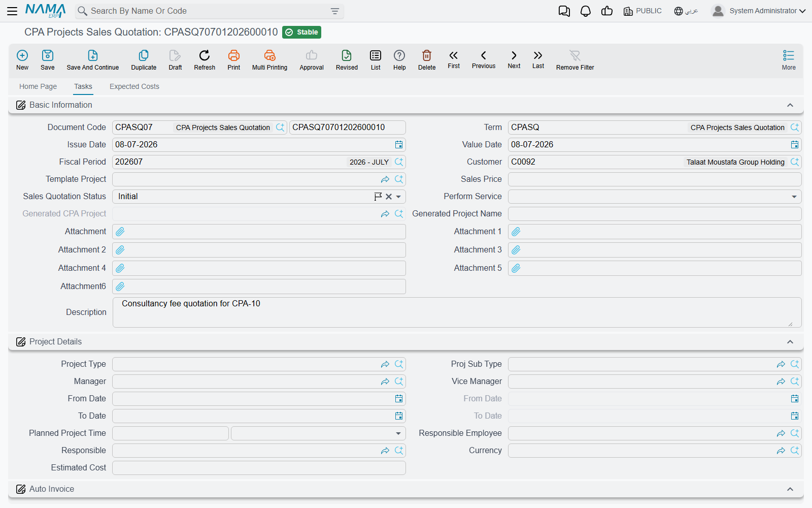The width and height of the screenshot is (812, 508).
Task: Click the Planned Project Time value field
Action: coord(171,433)
